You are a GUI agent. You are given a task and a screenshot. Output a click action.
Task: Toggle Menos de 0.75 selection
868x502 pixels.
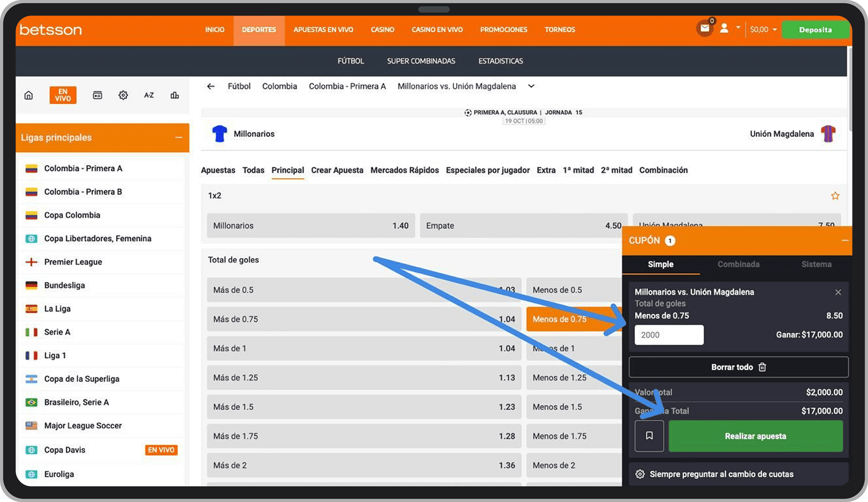coord(574,319)
